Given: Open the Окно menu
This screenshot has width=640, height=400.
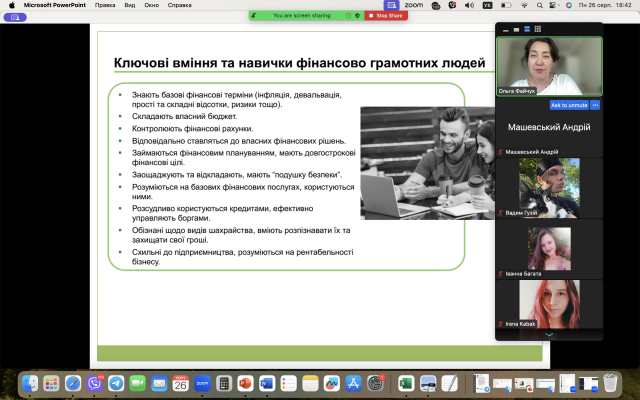Looking at the screenshot, I should (151, 5).
